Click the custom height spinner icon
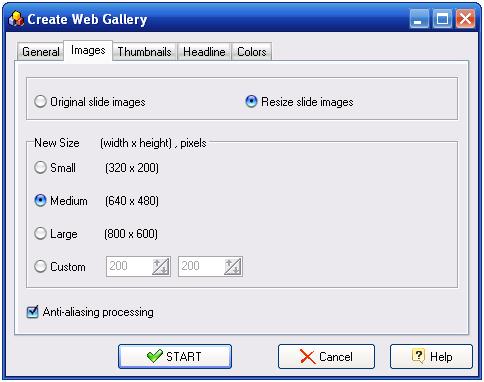 pos(233,267)
